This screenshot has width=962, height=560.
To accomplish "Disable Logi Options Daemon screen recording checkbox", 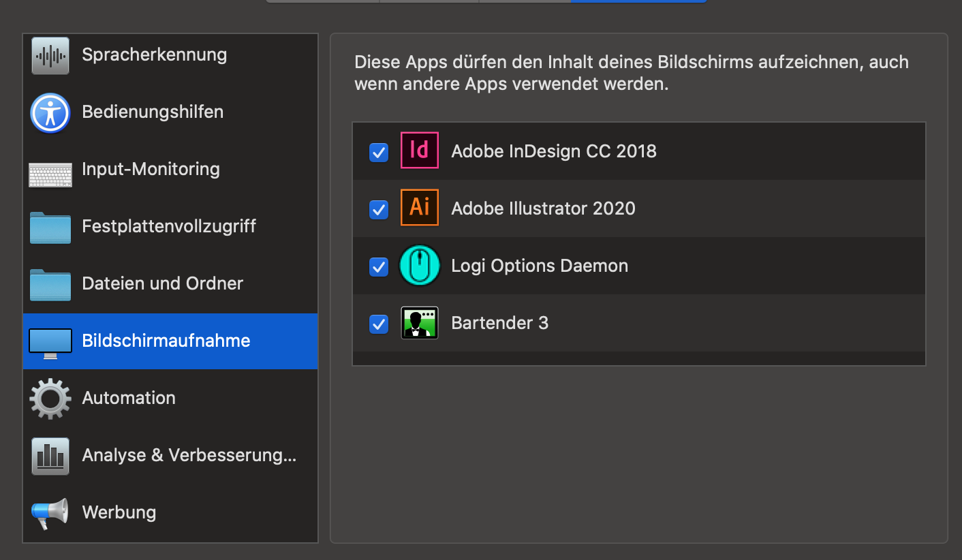I will click(379, 266).
